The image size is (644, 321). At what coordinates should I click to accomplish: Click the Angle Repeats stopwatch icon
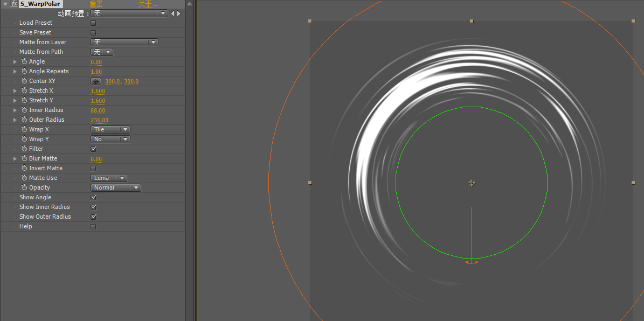tap(24, 72)
